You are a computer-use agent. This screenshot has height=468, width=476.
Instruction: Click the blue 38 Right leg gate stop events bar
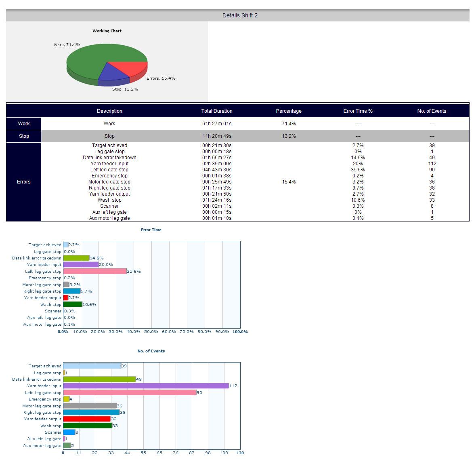click(x=91, y=412)
